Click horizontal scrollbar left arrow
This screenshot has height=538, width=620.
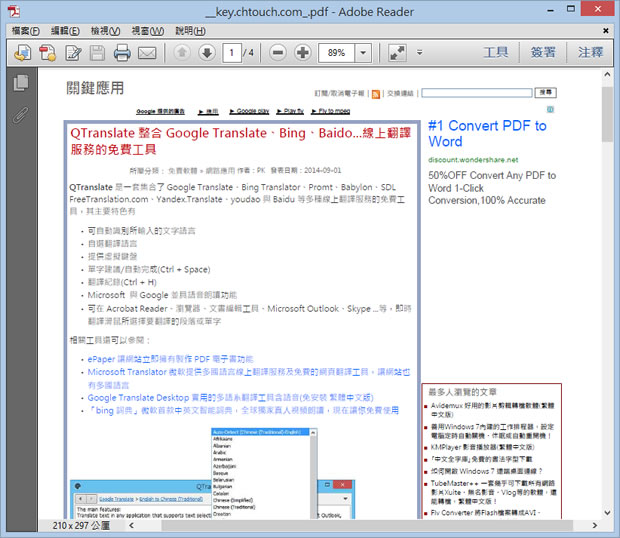(131, 525)
